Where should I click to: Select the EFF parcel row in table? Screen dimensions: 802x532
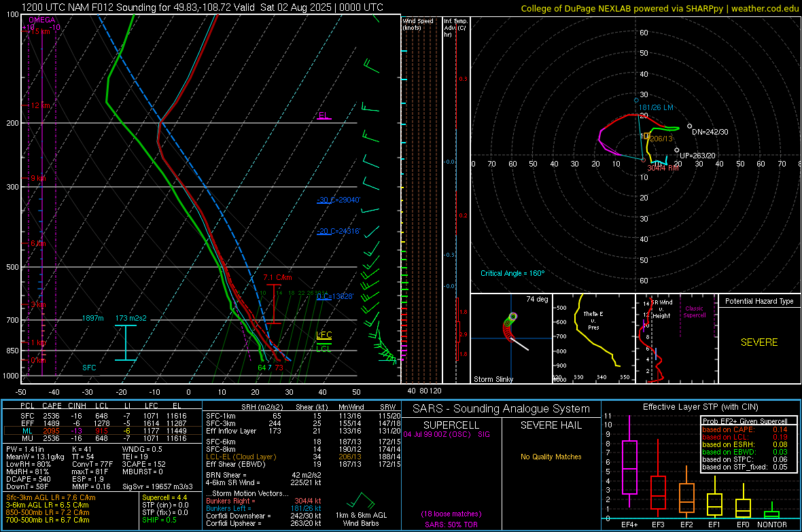[103, 423]
